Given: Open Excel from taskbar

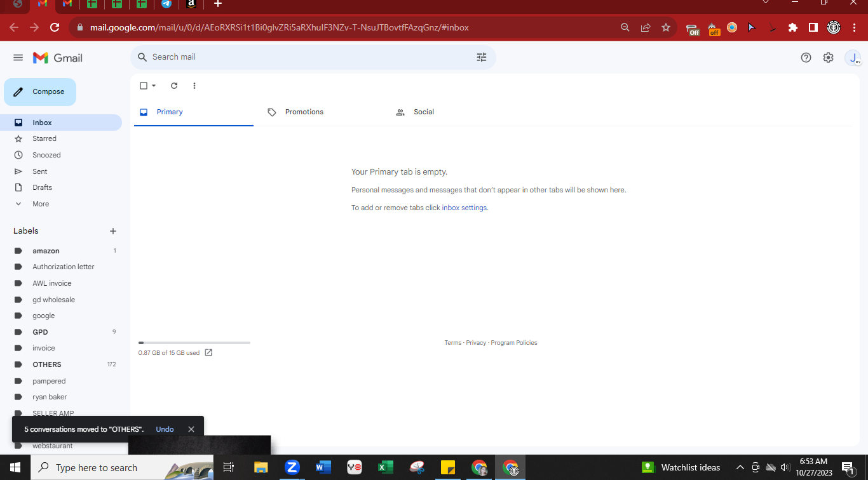Looking at the screenshot, I should (385, 467).
